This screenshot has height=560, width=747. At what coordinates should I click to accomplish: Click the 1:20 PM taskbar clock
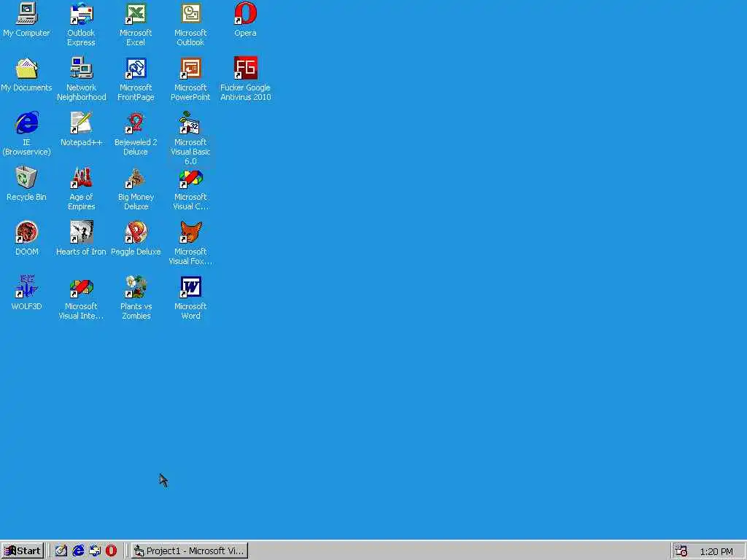[716, 551]
